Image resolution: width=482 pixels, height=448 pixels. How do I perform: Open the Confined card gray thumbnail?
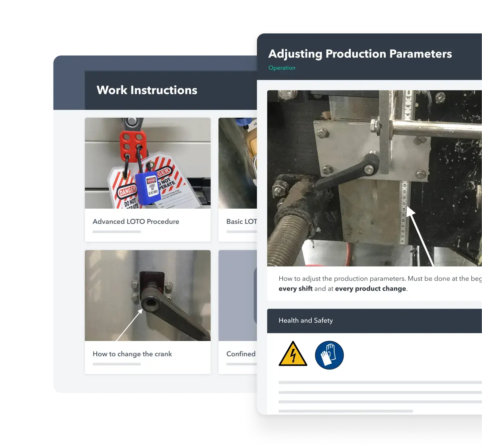click(237, 296)
